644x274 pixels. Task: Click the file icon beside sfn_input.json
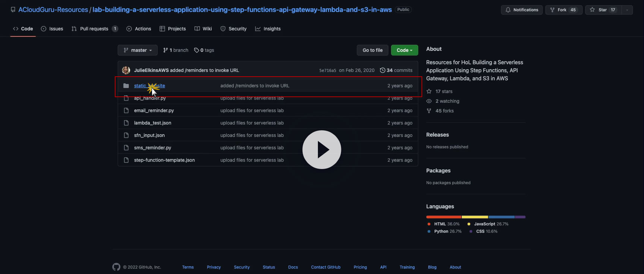coord(126,135)
